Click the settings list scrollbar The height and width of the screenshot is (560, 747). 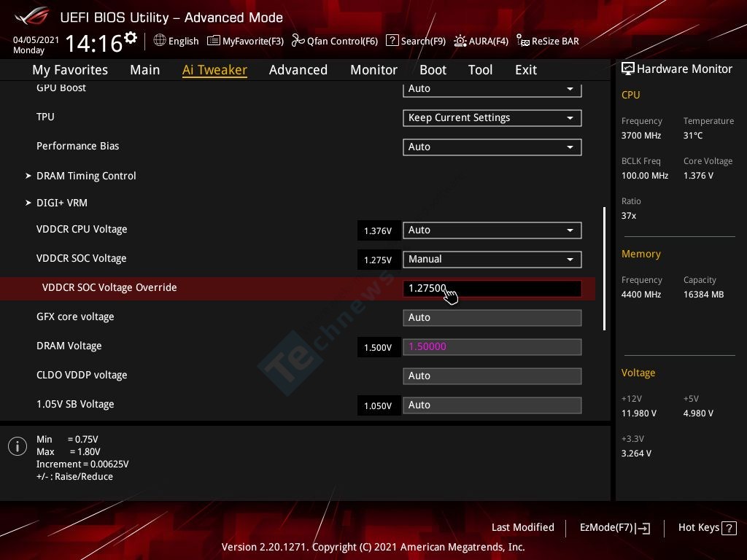tap(604, 268)
